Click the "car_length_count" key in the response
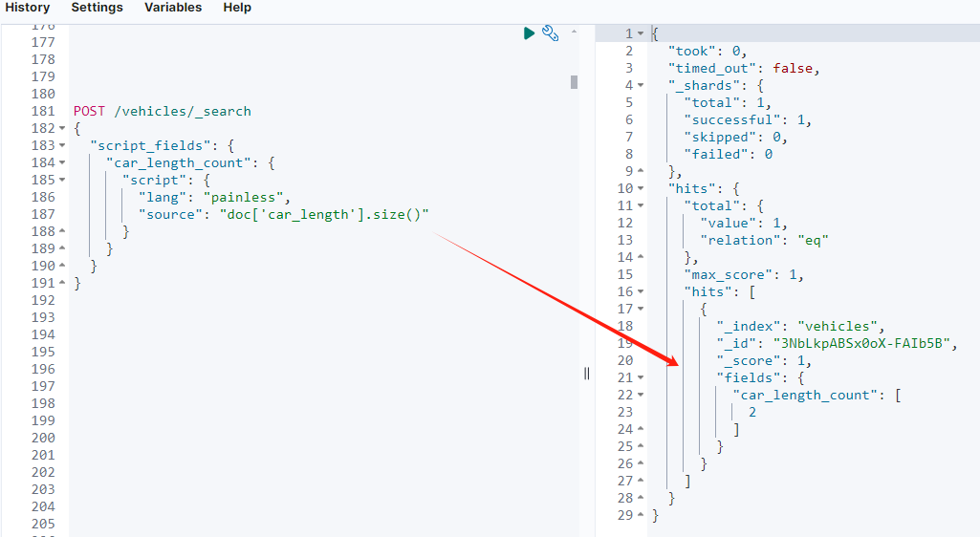Image resolution: width=980 pixels, height=537 pixels. 805,396
